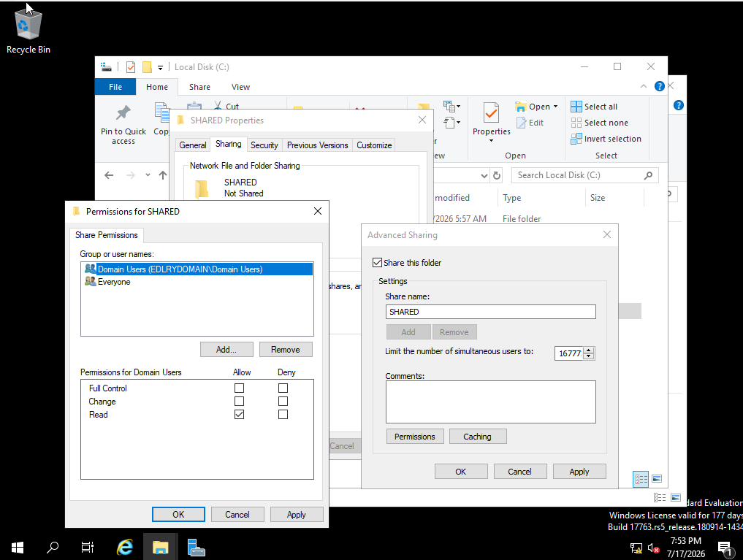Click Cancel in Advanced Sharing

520,472
